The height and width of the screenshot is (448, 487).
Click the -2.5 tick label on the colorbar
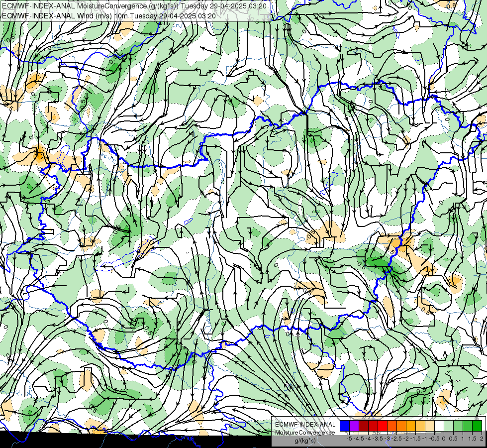pos(396,439)
